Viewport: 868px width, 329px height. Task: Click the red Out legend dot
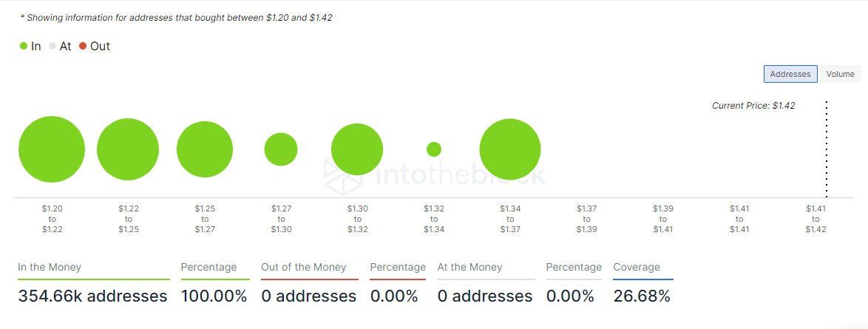point(83,46)
